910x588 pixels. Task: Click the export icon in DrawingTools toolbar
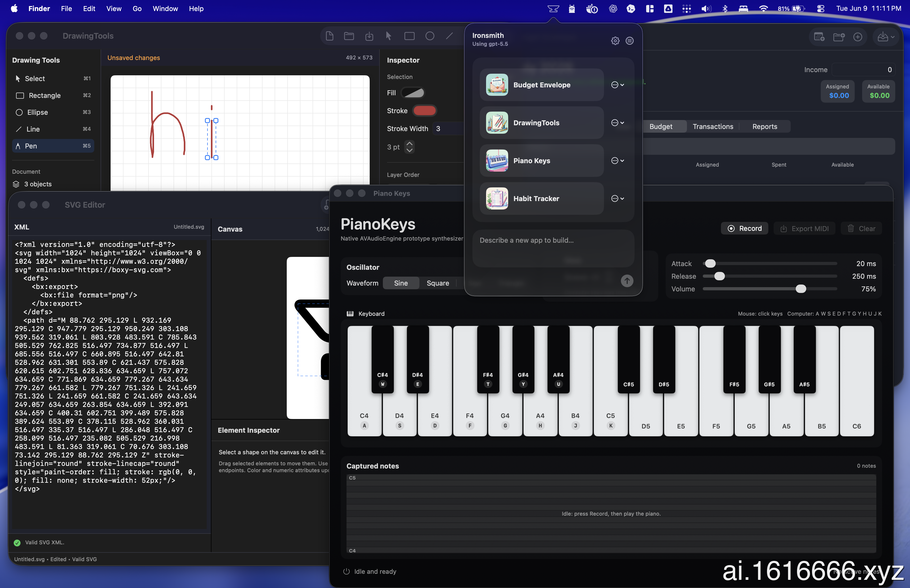[x=369, y=36]
